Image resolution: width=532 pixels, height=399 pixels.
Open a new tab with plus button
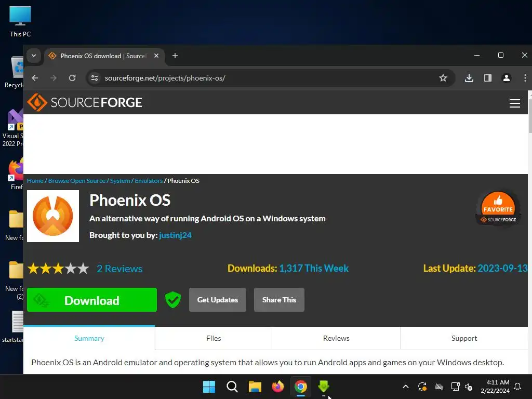click(x=175, y=56)
